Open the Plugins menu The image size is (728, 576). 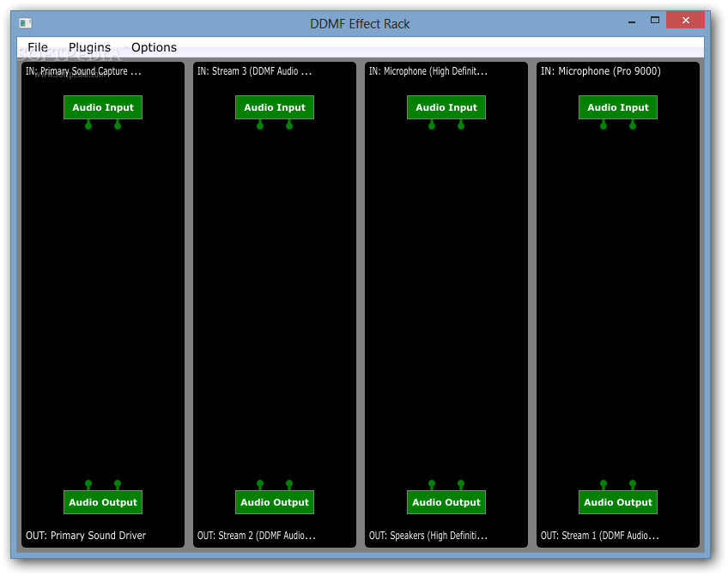[89, 47]
